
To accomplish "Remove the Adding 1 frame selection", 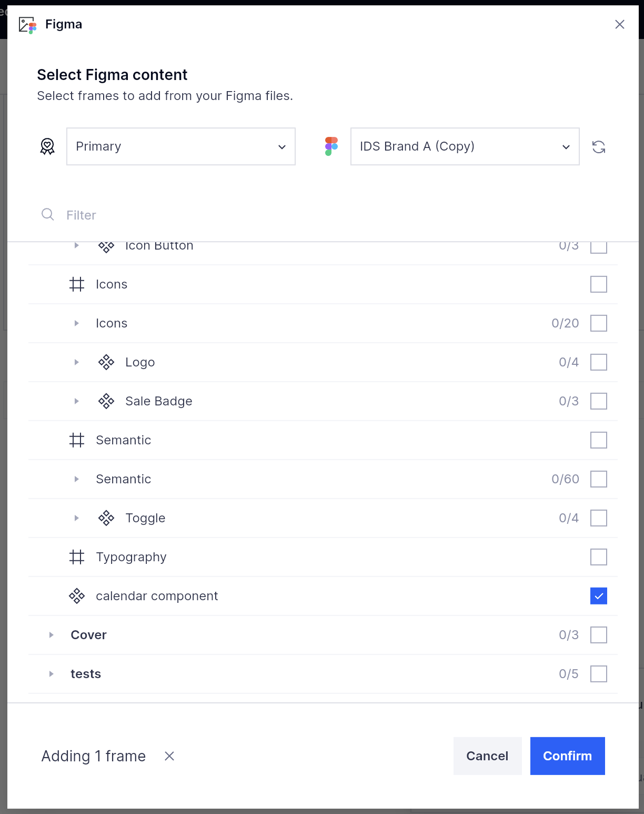I will 169,756.
